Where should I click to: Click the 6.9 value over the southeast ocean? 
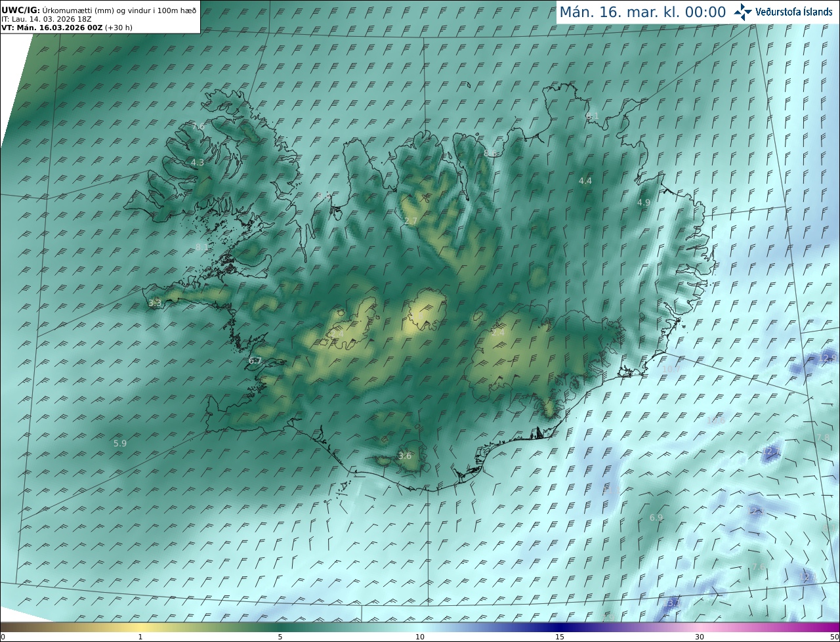coord(656,517)
